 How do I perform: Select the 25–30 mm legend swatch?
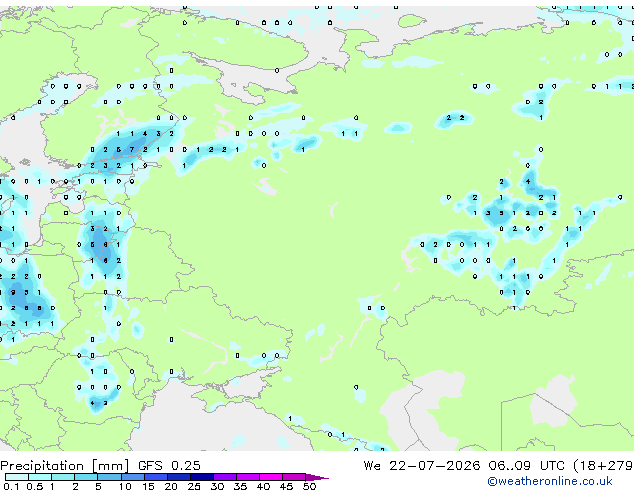click(x=202, y=477)
